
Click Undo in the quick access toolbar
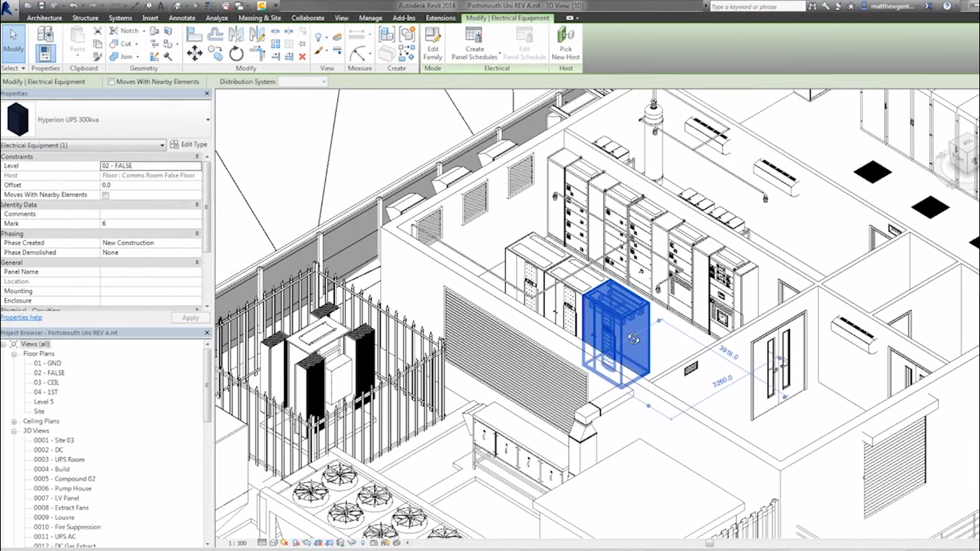72,6
